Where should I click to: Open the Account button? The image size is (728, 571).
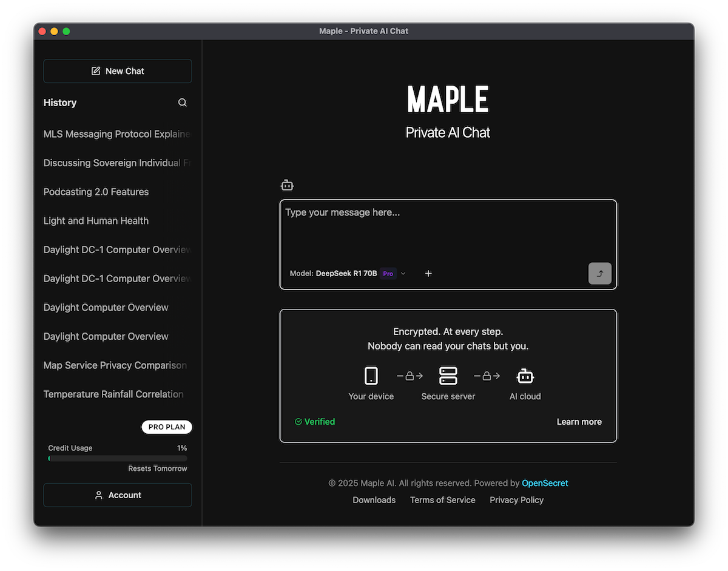point(118,495)
